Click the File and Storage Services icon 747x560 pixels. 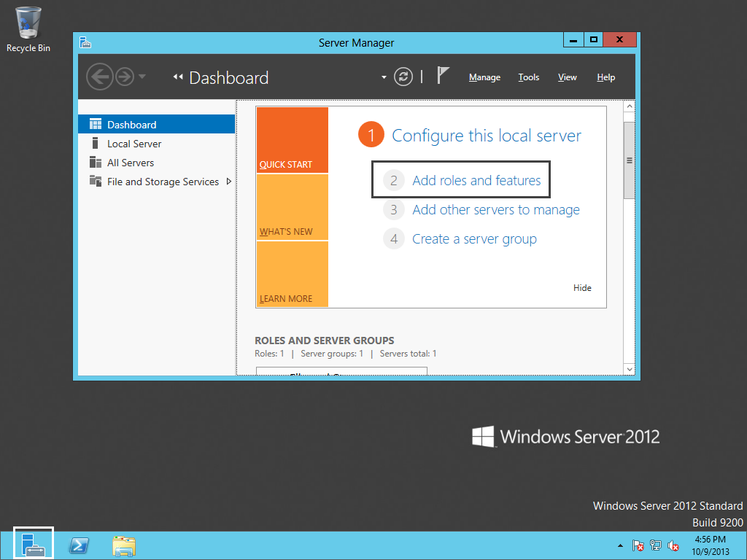point(96,181)
